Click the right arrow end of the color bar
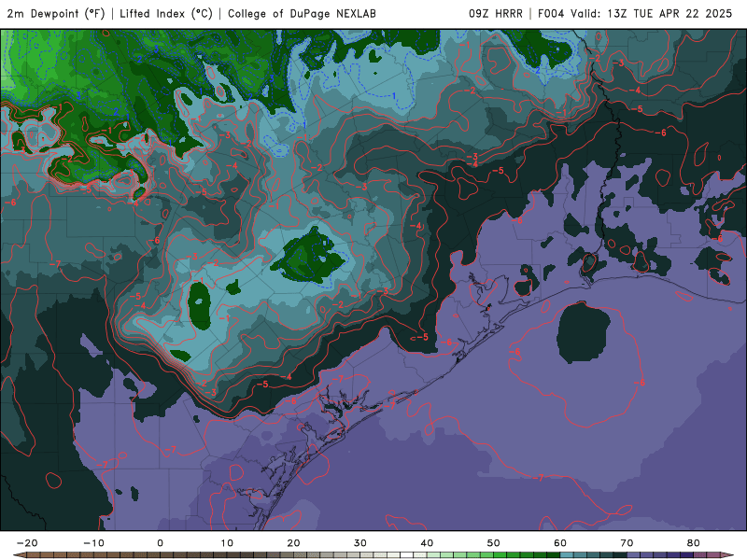Screen dimensions: 747x560 coord(726,555)
